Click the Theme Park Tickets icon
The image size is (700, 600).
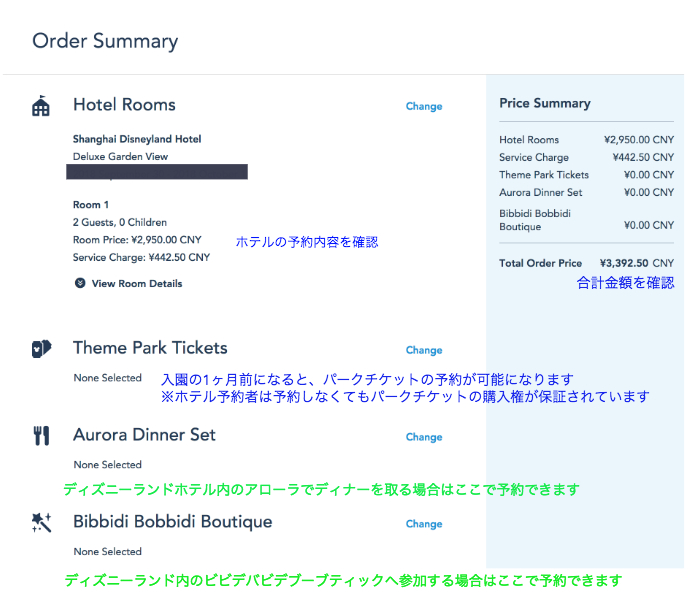[x=42, y=349]
